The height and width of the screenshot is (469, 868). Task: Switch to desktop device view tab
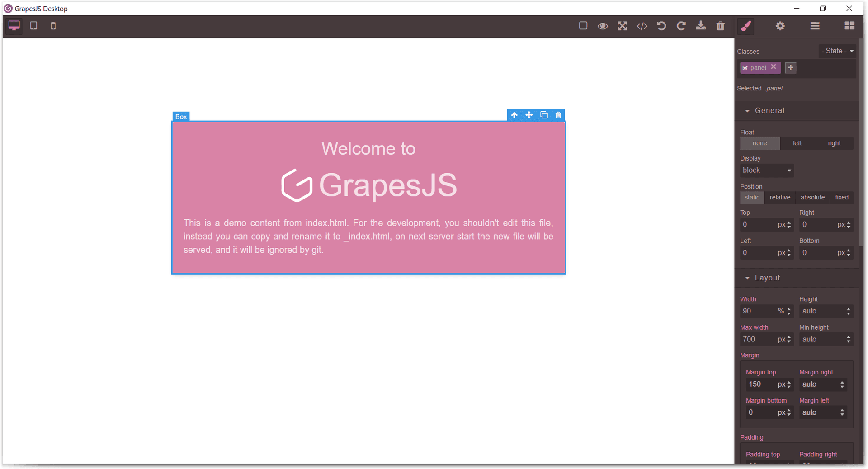click(x=14, y=26)
